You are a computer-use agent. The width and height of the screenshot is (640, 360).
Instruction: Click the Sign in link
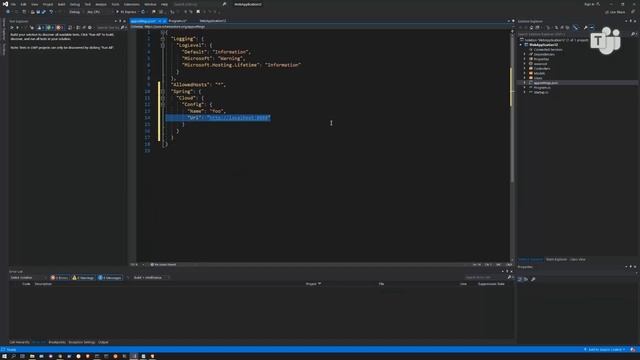coord(589,4)
